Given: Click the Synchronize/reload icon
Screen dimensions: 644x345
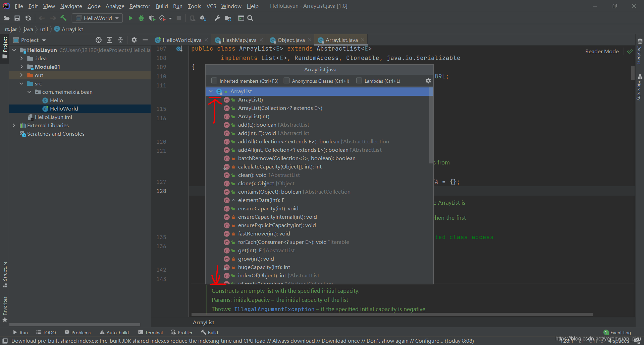Looking at the screenshot, I should [x=28, y=18].
